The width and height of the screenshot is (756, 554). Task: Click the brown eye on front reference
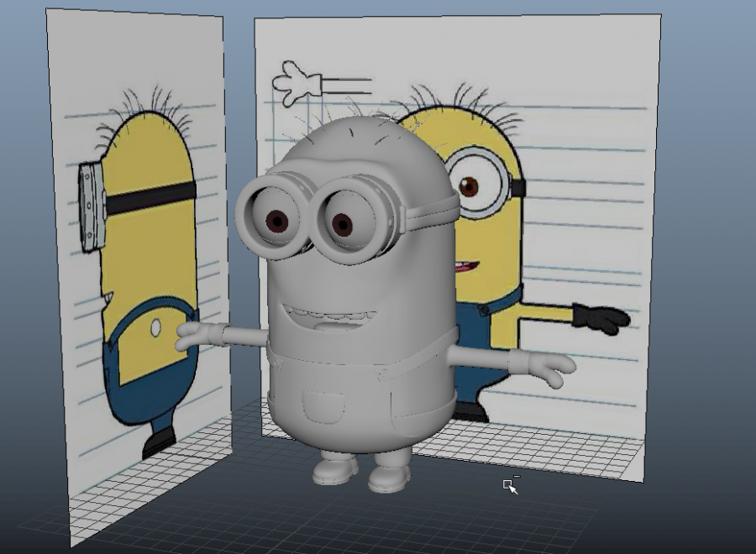pyautogui.click(x=469, y=185)
